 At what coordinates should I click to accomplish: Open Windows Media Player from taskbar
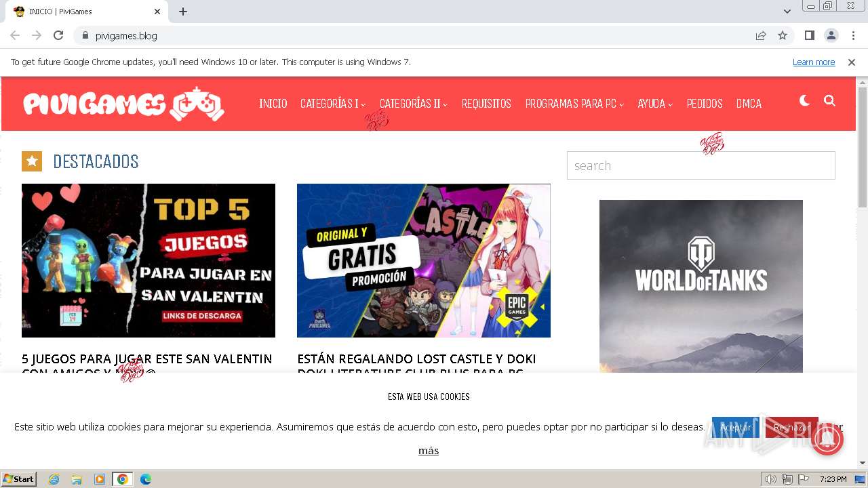coord(100,479)
